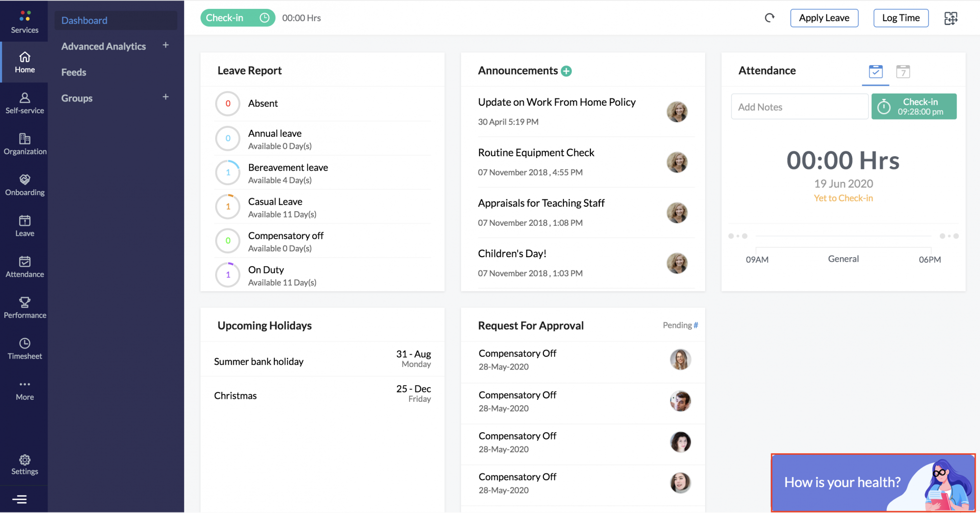Open the Attendance module
Viewport: 980px width, 513px height.
pos(24,266)
